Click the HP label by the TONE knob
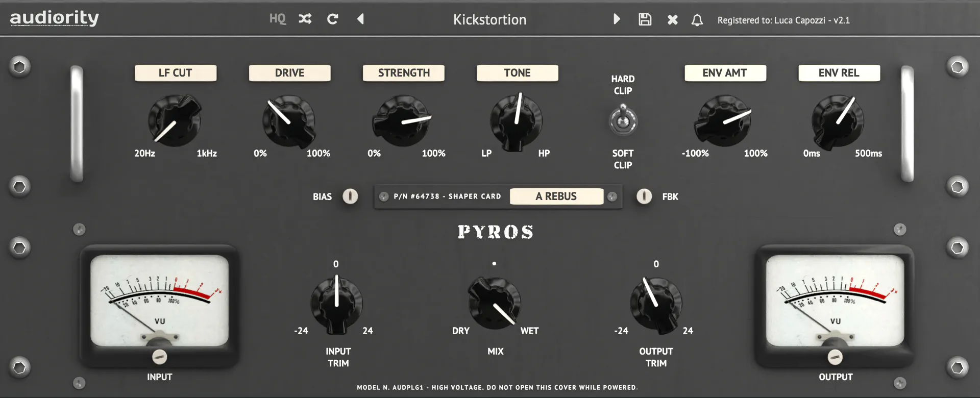The width and height of the screenshot is (980, 398). (544, 154)
